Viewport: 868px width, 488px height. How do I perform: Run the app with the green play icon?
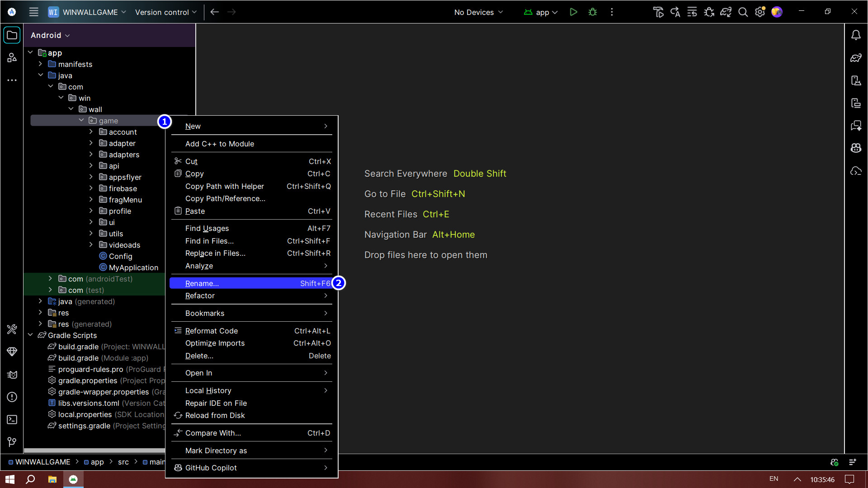point(573,12)
